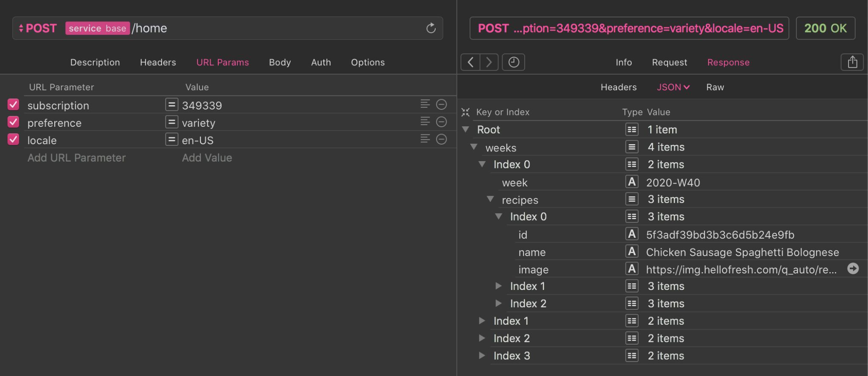The height and width of the screenshot is (376, 868).
Task: Click the /home URL path field
Action: tap(149, 28)
